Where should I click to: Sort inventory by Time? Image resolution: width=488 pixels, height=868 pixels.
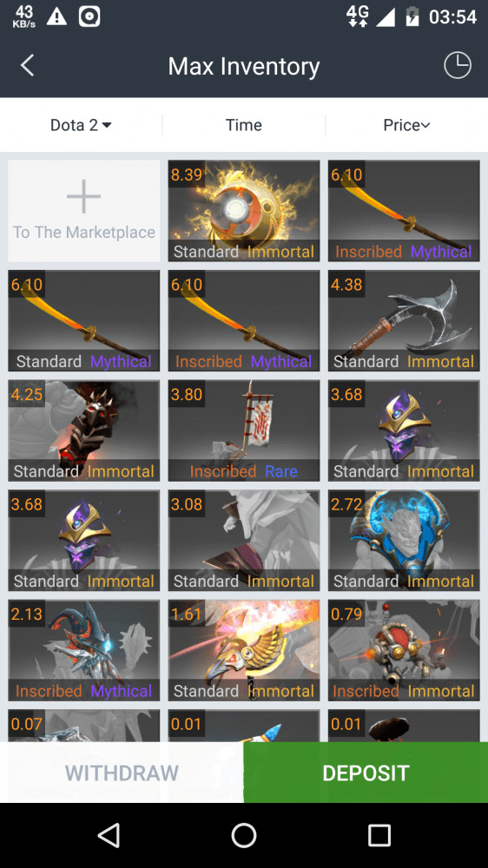pyautogui.click(x=244, y=125)
